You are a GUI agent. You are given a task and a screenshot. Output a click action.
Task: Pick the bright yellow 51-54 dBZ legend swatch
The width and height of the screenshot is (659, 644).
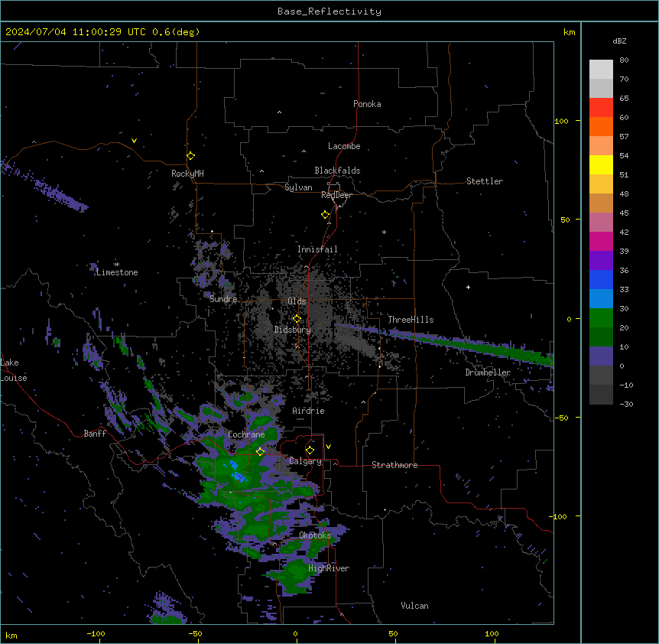(601, 164)
